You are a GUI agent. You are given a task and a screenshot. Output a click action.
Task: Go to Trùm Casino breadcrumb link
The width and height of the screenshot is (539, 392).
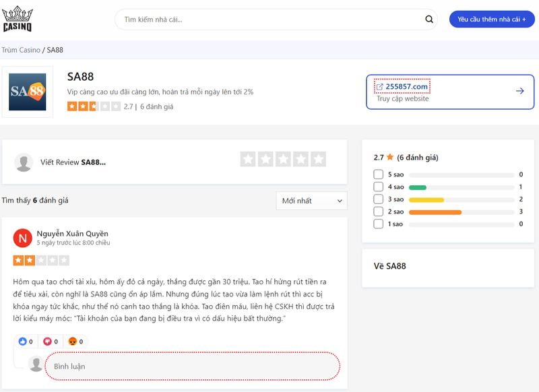22,48
